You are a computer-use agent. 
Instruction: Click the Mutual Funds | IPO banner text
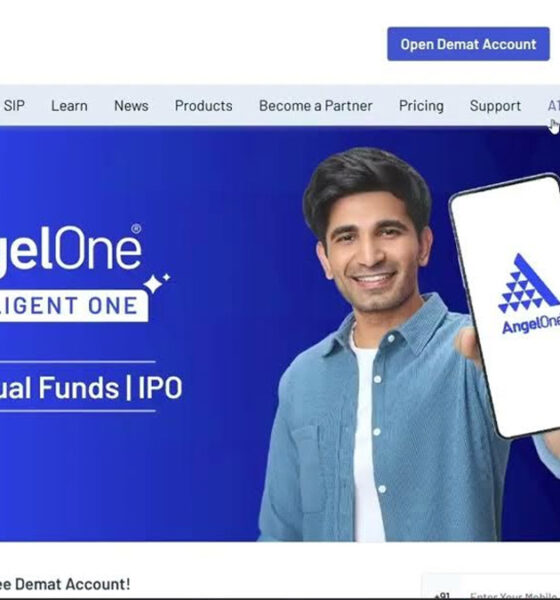click(x=91, y=388)
